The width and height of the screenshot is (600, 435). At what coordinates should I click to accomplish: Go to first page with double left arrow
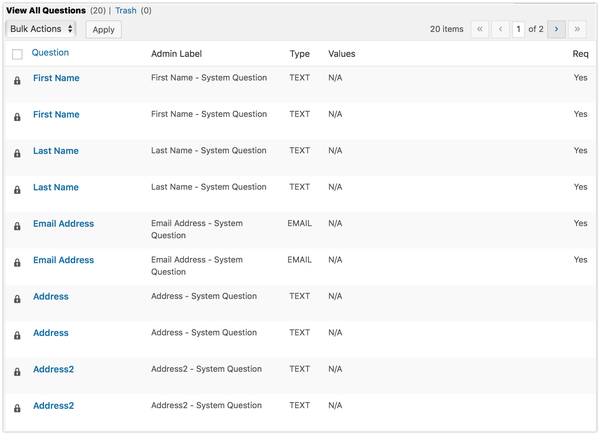pos(479,29)
